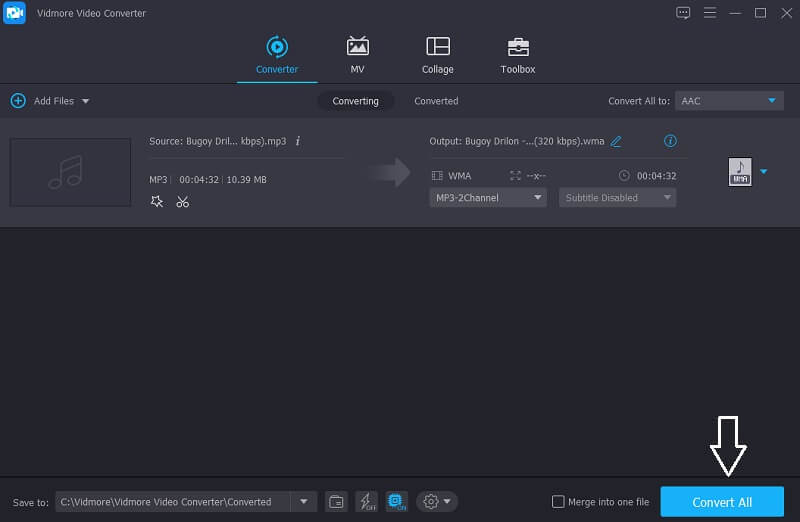Open the MP3-2Channel audio track dropdown
Screen dimensions: 800x522
[488, 198]
